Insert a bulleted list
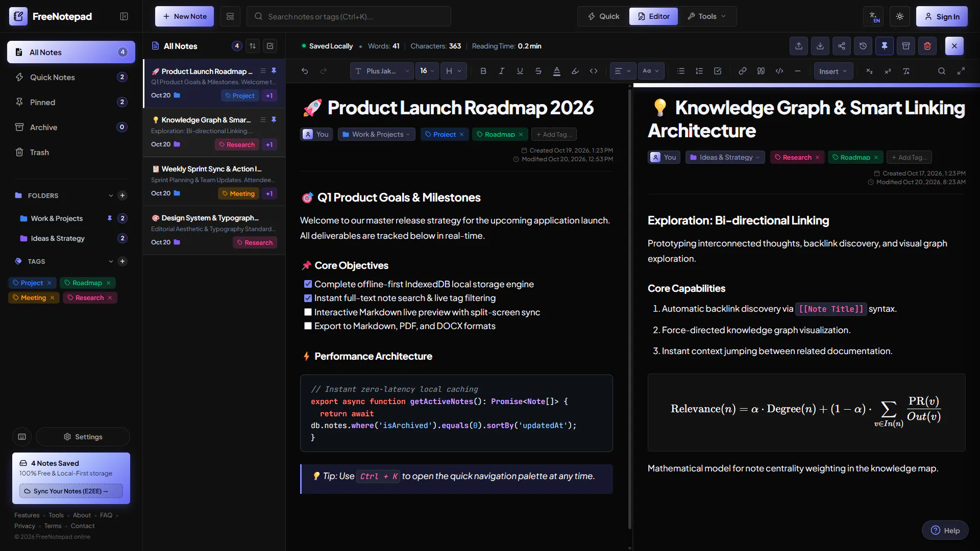Image resolution: width=980 pixels, height=551 pixels. coord(680,71)
